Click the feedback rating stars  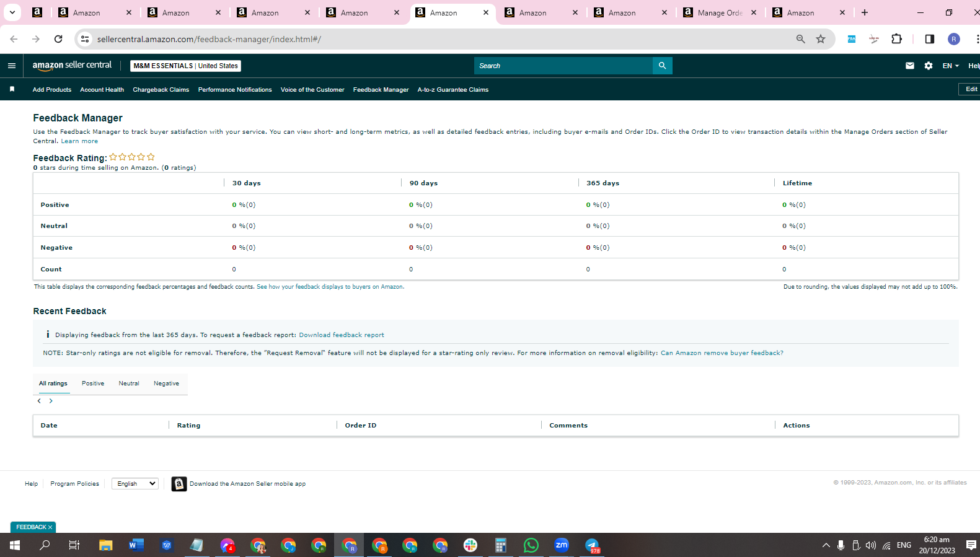[x=132, y=157]
